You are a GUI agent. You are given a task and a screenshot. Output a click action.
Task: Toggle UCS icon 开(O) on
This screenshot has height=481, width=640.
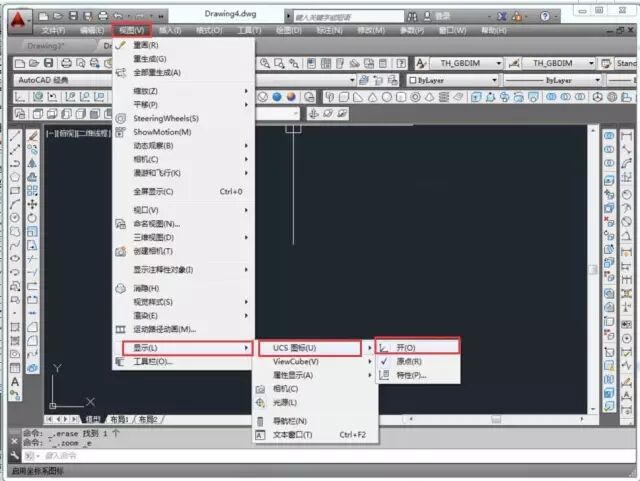(417, 347)
